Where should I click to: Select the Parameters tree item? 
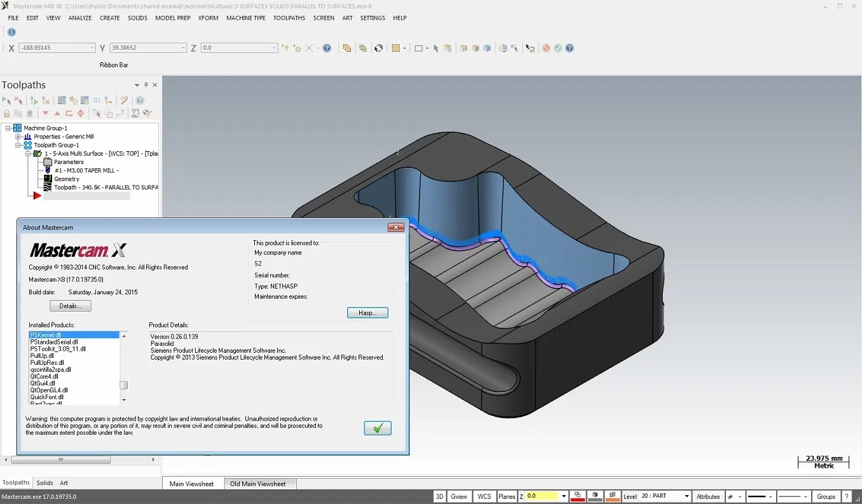click(x=68, y=162)
